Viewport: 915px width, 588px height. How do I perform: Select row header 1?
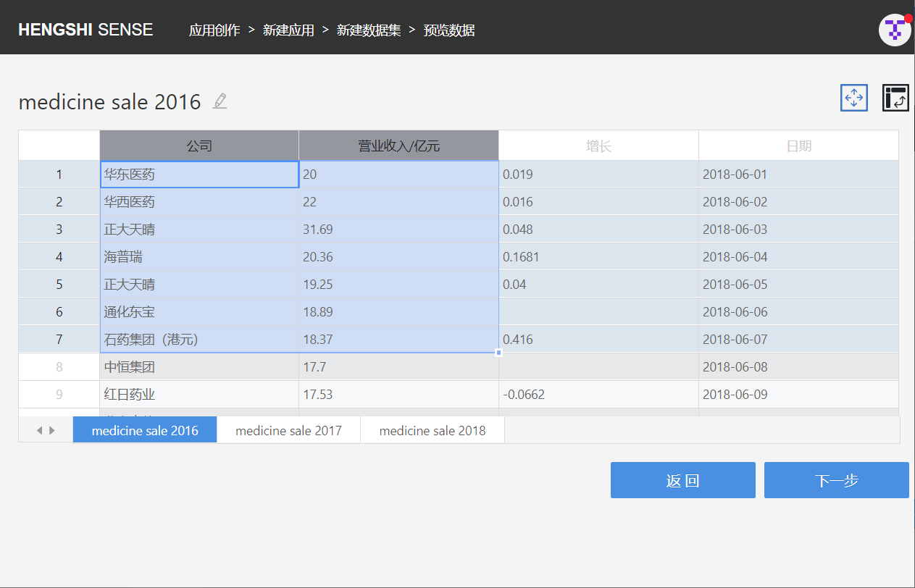click(59, 175)
